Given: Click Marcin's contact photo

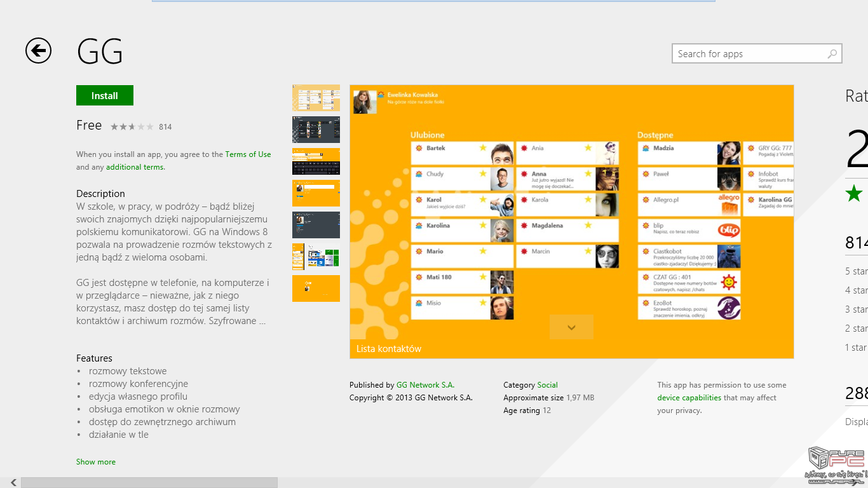Looking at the screenshot, I should 607,257.
